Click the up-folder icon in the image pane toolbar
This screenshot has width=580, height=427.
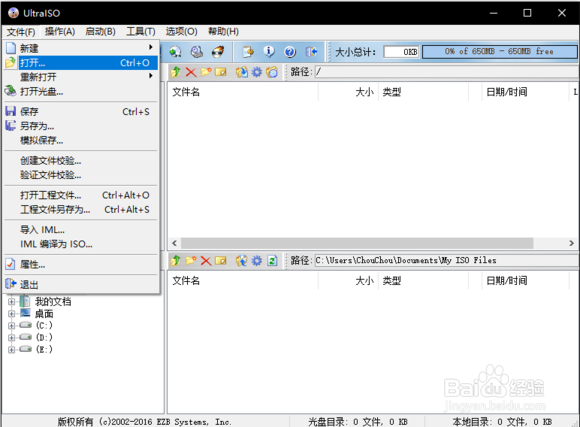[175, 72]
